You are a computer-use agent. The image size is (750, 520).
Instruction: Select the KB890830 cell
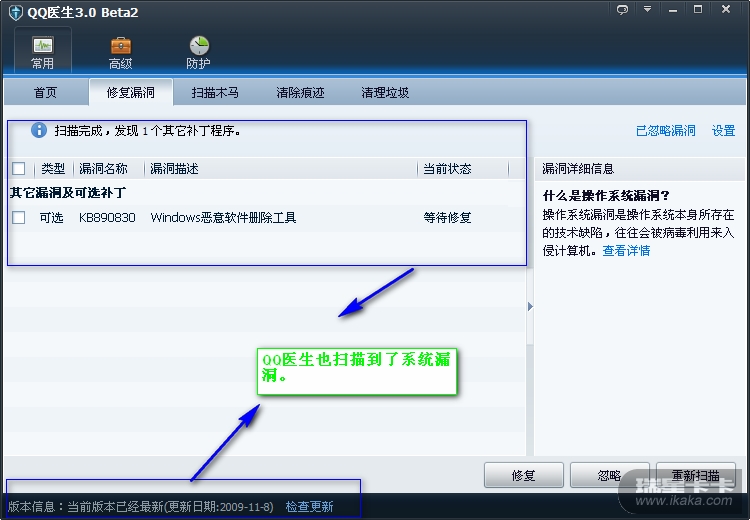[107, 218]
